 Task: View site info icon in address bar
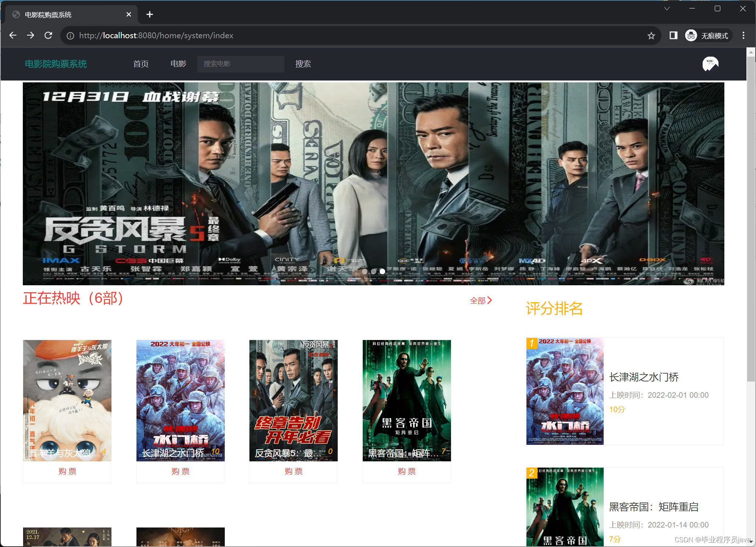point(70,36)
